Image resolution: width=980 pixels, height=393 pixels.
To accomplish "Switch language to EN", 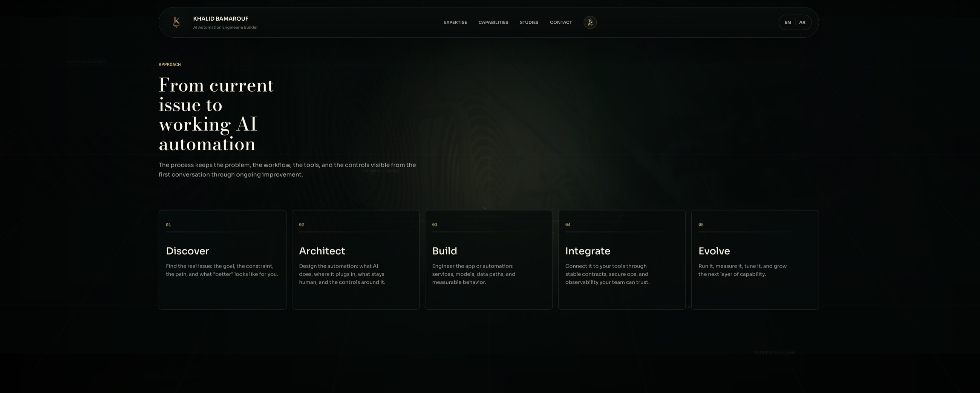I will coord(787,23).
